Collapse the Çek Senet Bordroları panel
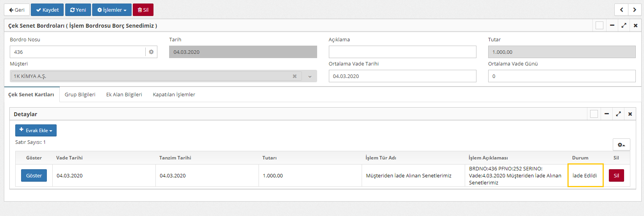Screen dimensions: 644x216 612,25
